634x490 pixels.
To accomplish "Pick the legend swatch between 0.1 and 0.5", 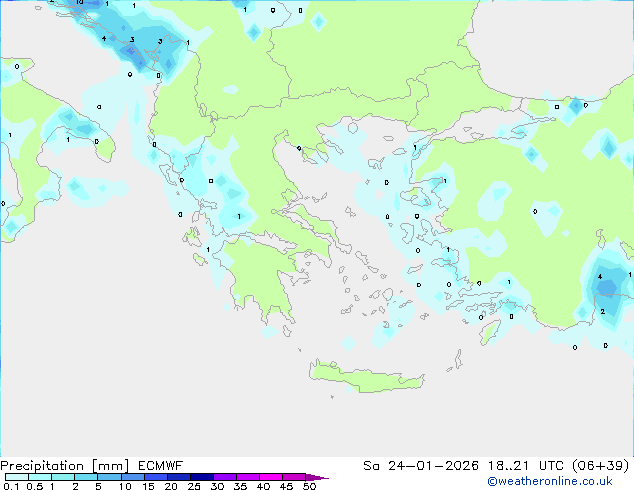I will [x=17, y=477].
